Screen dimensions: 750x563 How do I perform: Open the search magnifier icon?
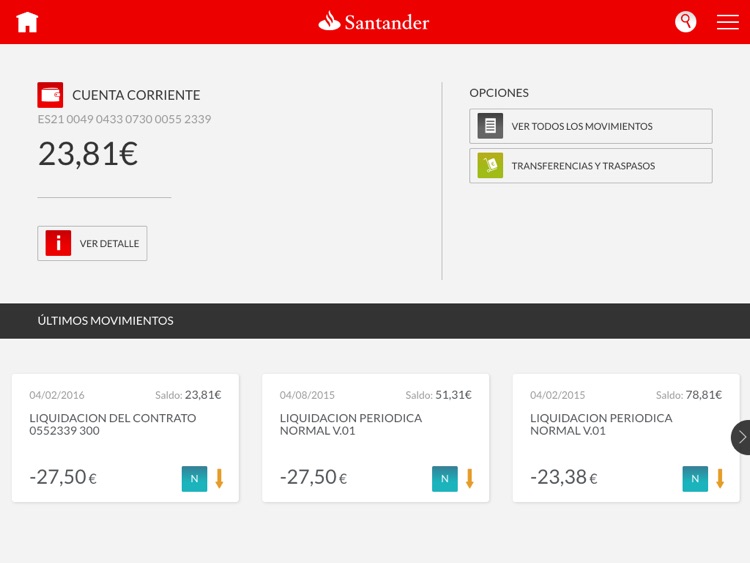click(x=685, y=22)
